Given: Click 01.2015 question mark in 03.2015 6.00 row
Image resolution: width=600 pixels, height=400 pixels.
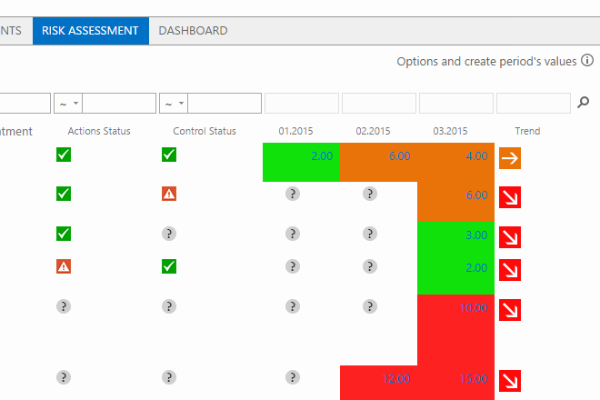Looking at the screenshot, I should tap(293, 194).
